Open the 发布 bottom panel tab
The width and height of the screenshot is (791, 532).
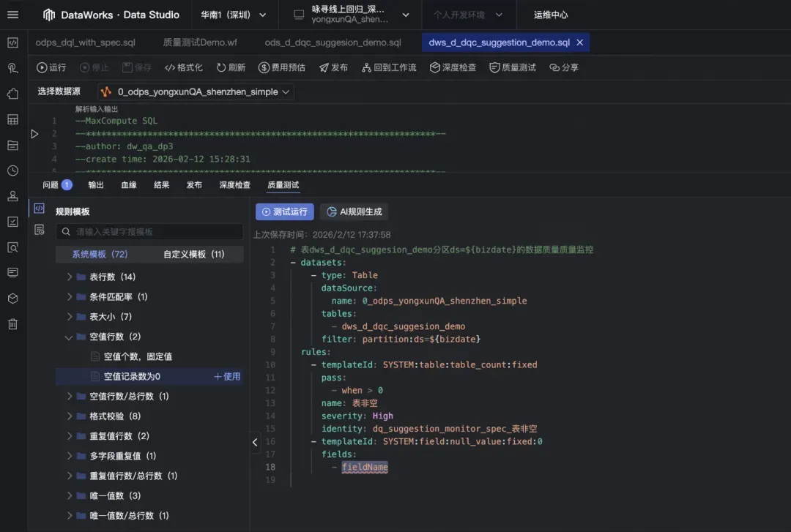(194, 185)
